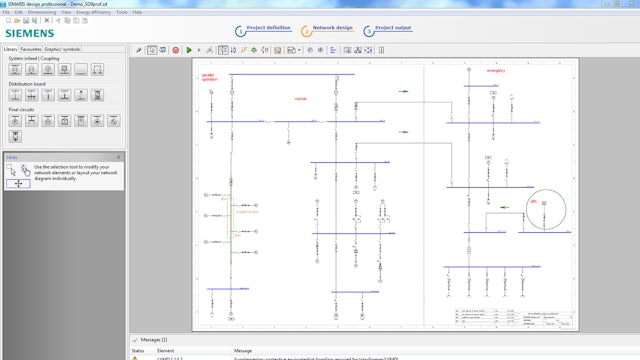Click the Save As icon
The image size is (640, 360).
tap(35, 20)
